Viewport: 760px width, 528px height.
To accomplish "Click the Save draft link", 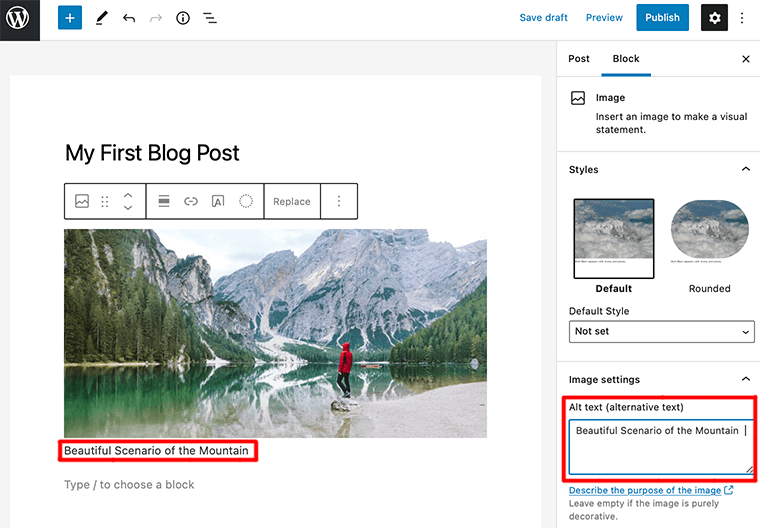I will point(543,18).
